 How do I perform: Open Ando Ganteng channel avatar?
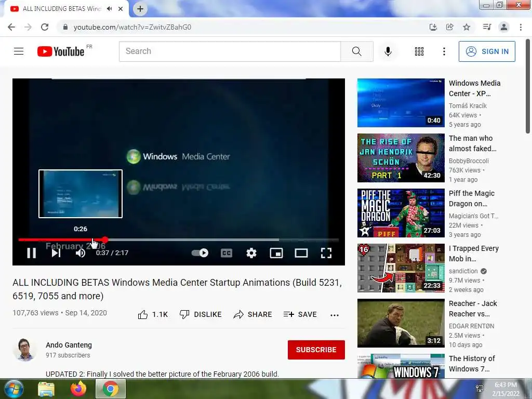point(24,350)
